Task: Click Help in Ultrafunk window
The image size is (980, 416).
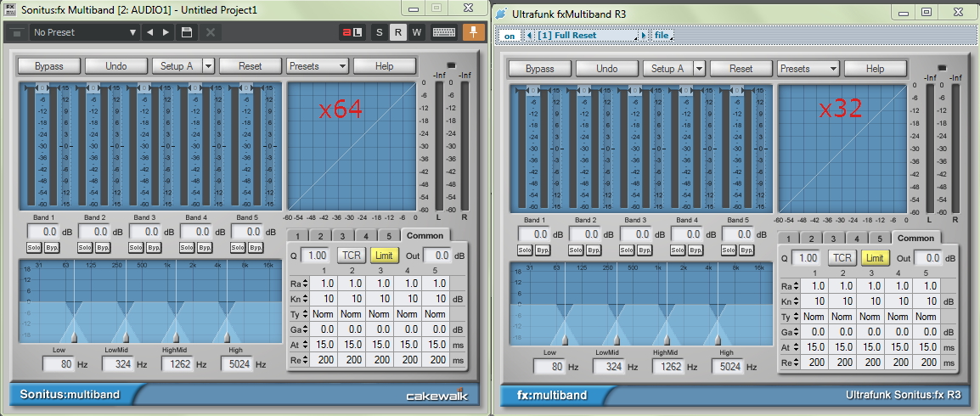Action: pyautogui.click(x=875, y=69)
